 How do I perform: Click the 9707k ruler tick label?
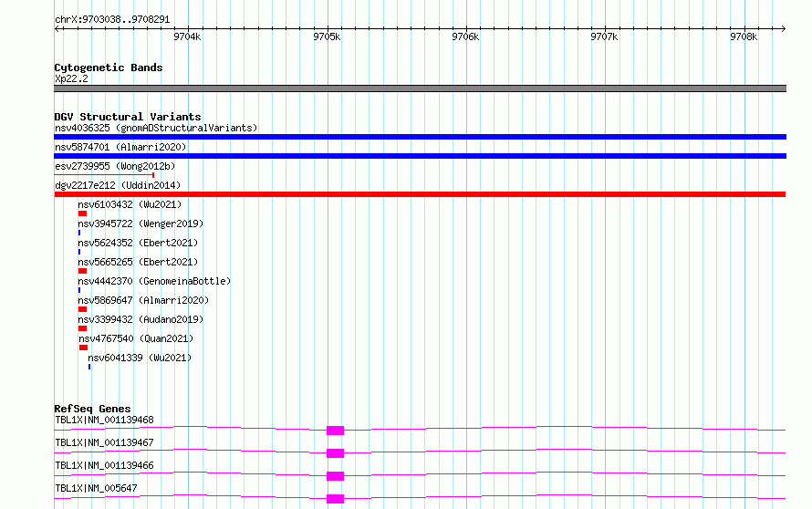(604, 36)
